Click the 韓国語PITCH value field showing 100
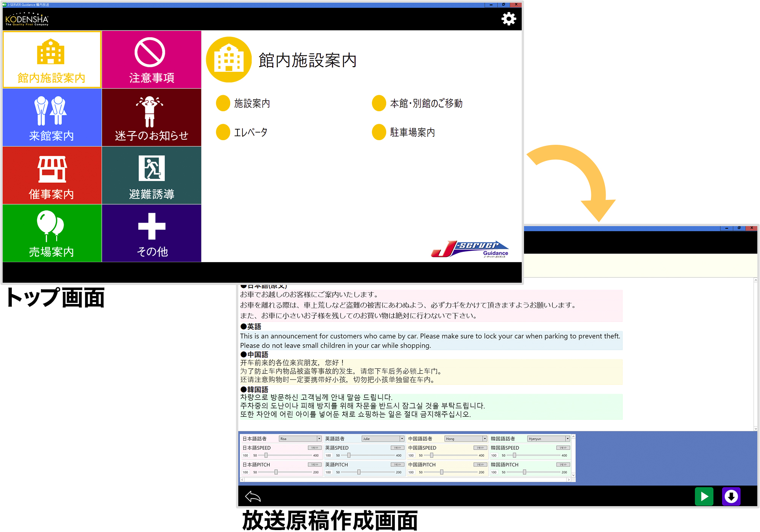The height and width of the screenshot is (532, 760). tap(494, 472)
